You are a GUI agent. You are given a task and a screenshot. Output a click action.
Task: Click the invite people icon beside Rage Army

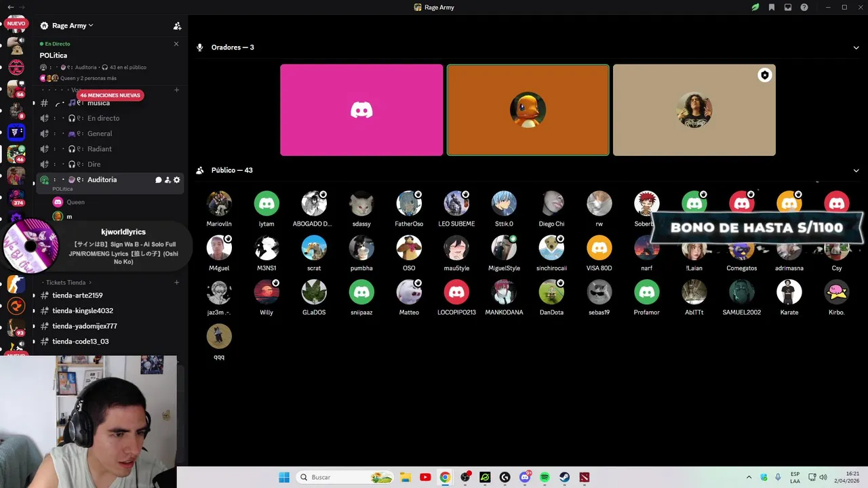click(177, 26)
